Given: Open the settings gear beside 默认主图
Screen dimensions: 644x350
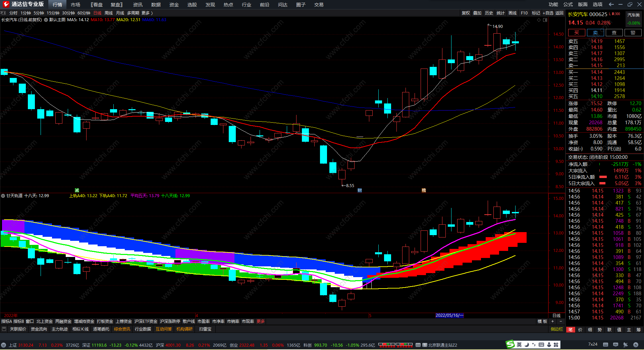Looking at the screenshot, I should pyautogui.click(x=46, y=20).
